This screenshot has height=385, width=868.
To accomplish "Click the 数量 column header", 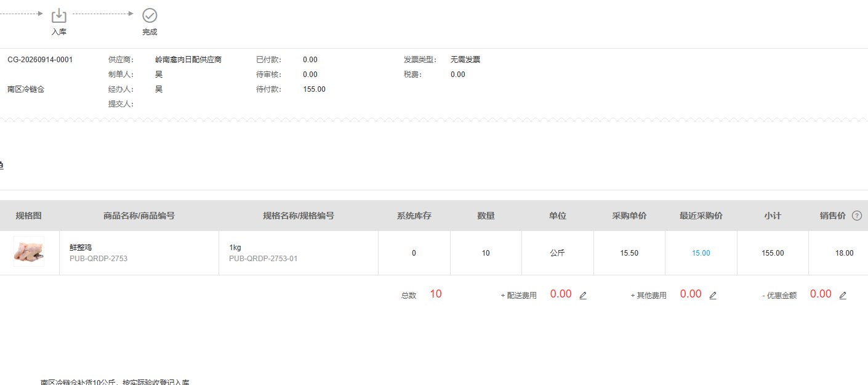I will pyautogui.click(x=486, y=216).
